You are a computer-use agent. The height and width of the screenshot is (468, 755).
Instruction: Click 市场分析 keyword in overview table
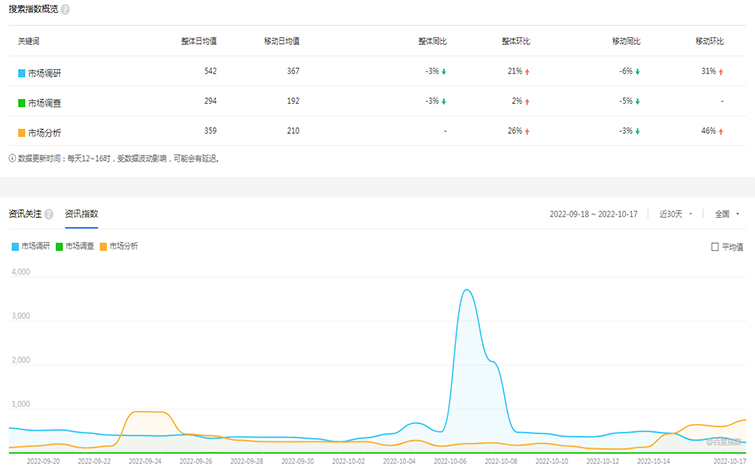45,133
